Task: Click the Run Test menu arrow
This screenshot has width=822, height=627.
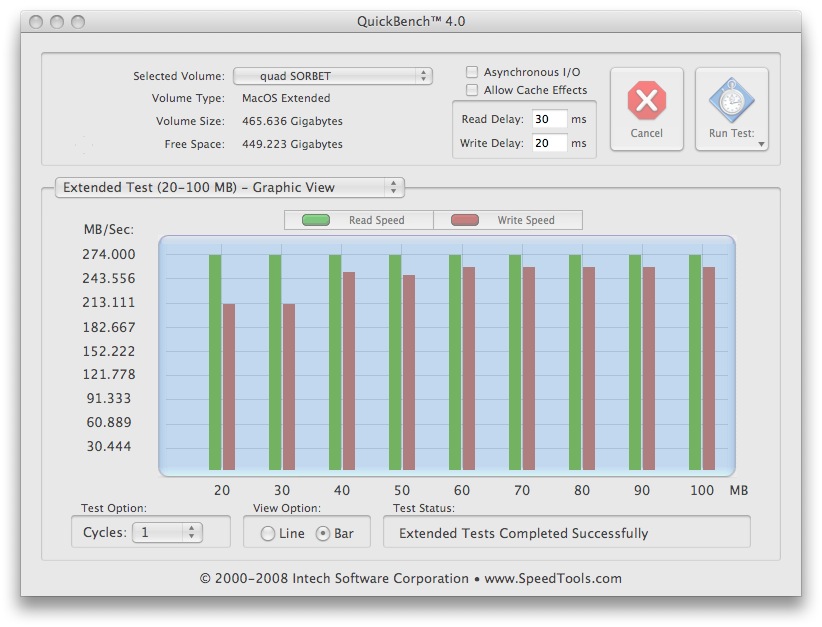Action: [x=762, y=144]
